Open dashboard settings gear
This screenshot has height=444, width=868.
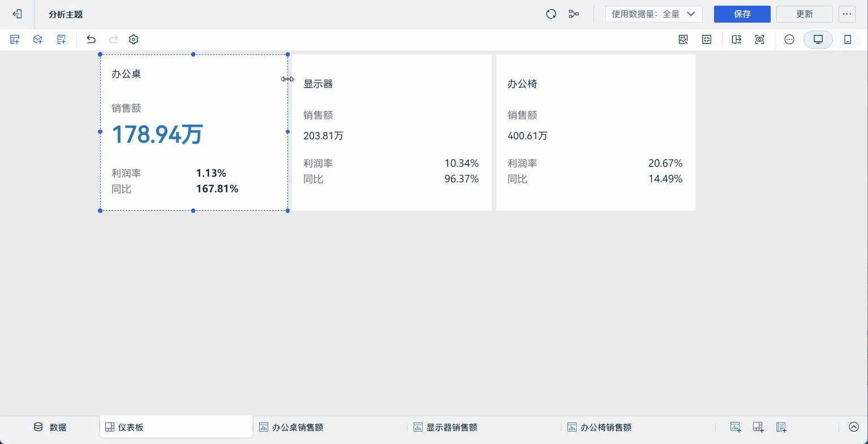134,40
